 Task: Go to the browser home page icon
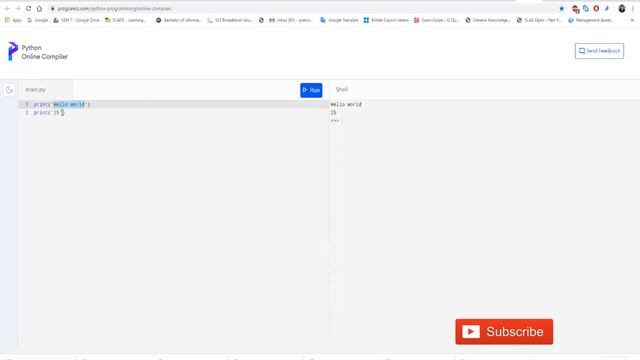(39, 9)
